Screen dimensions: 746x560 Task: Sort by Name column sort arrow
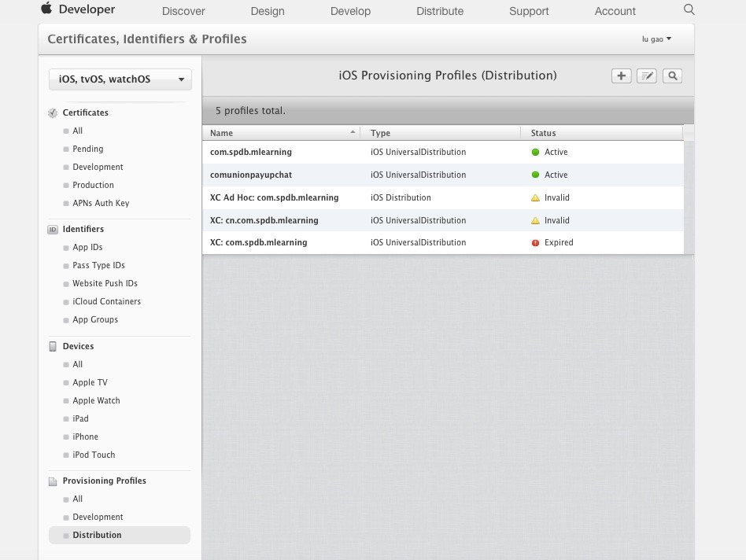tap(353, 132)
